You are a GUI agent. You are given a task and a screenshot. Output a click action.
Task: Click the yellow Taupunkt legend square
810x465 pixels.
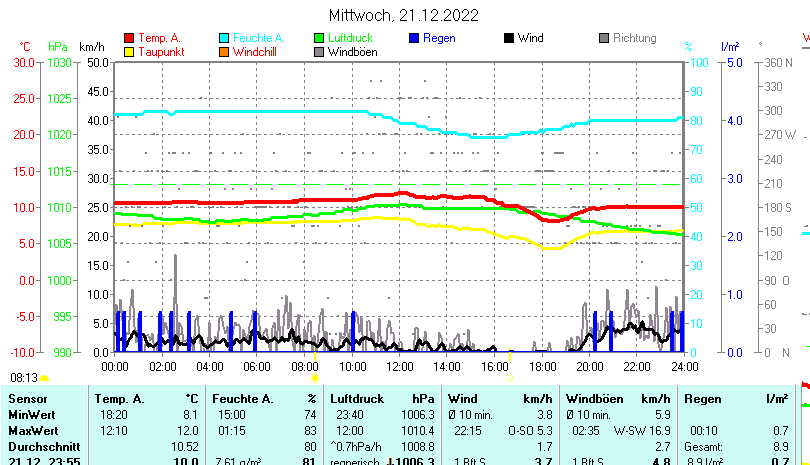click(129, 51)
